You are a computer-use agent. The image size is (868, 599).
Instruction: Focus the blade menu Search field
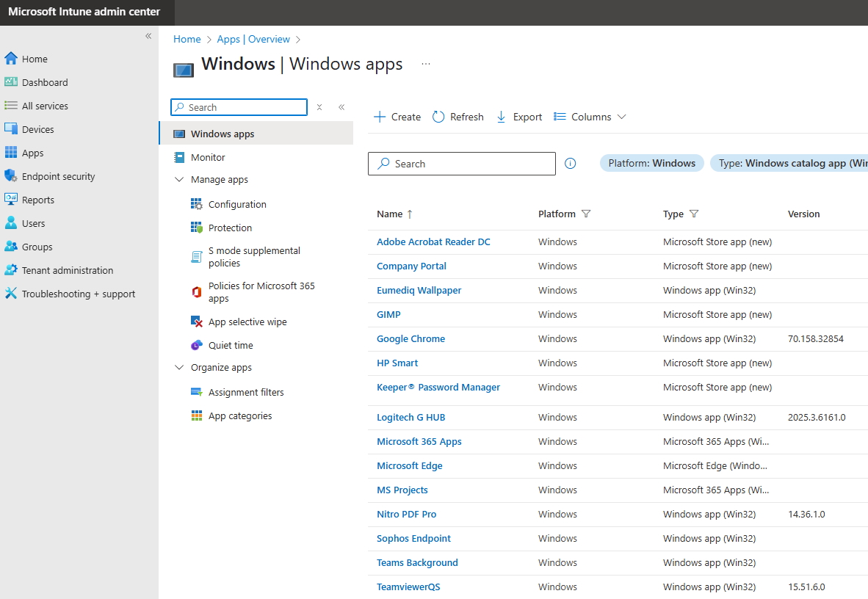coord(239,107)
